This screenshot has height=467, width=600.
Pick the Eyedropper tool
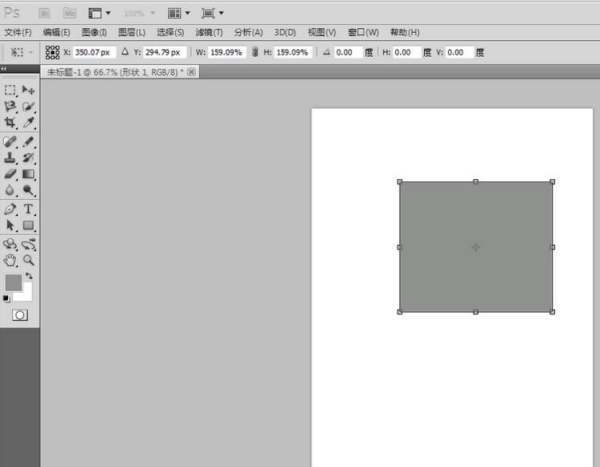pos(29,123)
